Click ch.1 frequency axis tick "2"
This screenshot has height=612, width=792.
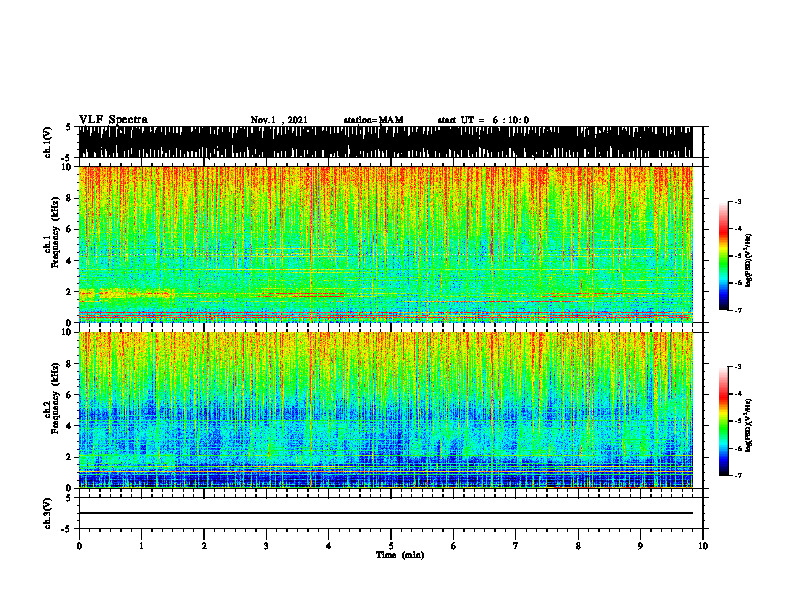70,291
